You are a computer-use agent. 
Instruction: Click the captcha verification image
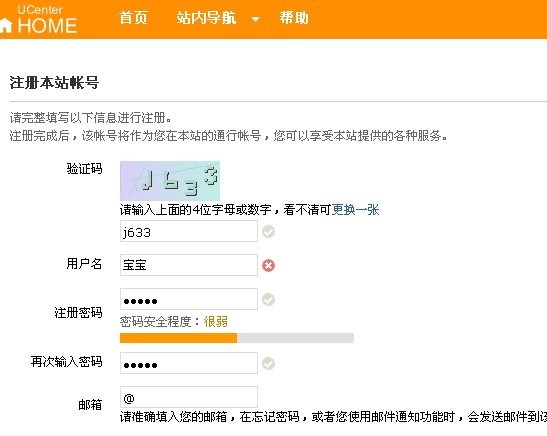tap(170, 181)
